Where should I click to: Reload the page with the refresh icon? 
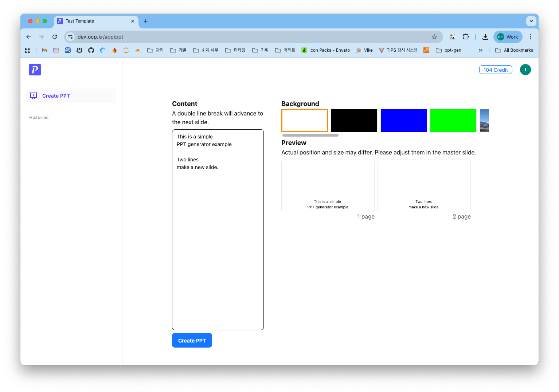click(x=55, y=37)
